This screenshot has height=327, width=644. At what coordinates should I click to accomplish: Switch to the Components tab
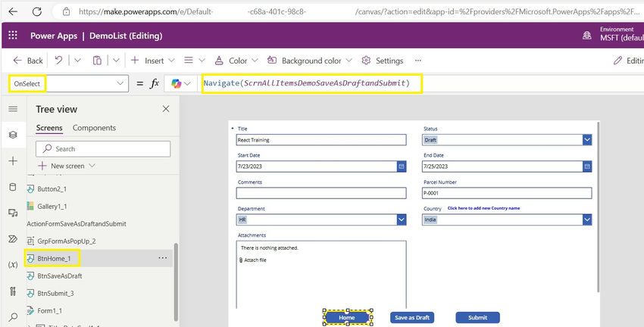click(94, 128)
